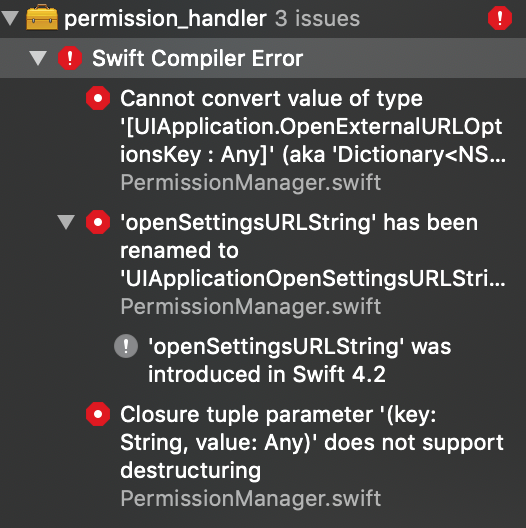This screenshot has height=528, width=526.
Task: Click the '3 issues' count label
Action: pos(317,19)
